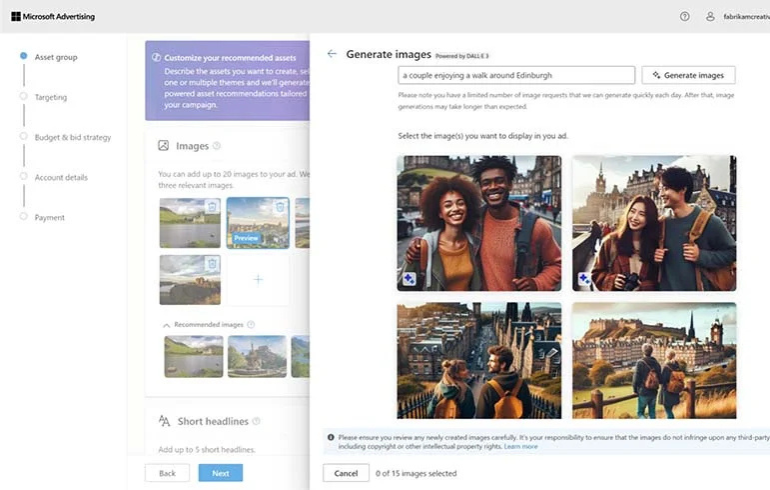This screenshot has height=490, width=770.
Task: Click the 'Powered by DALL·E 3' label
Action: (462, 56)
